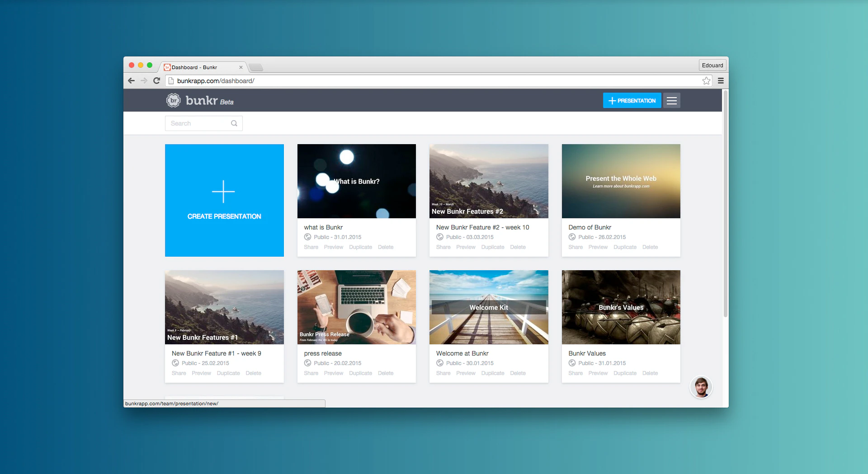
Task: Share New Bunkr Feature #2 - week 10
Action: (x=443, y=247)
